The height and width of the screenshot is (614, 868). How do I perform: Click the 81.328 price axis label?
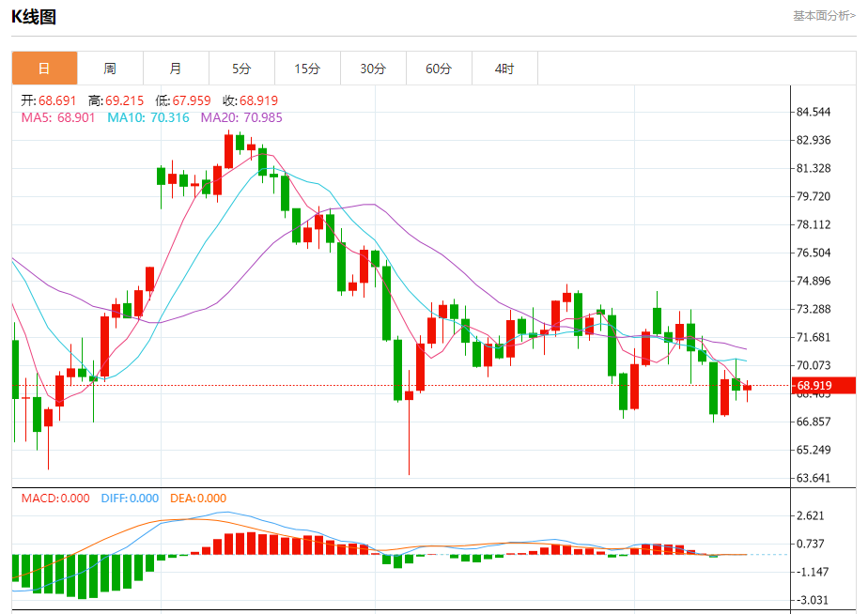pyautogui.click(x=814, y=168)
